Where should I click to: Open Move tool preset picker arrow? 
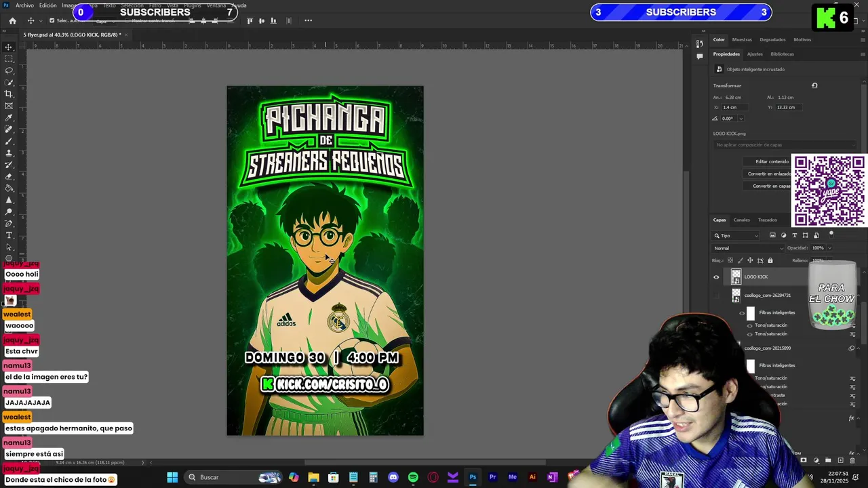[x=40, y=20]
